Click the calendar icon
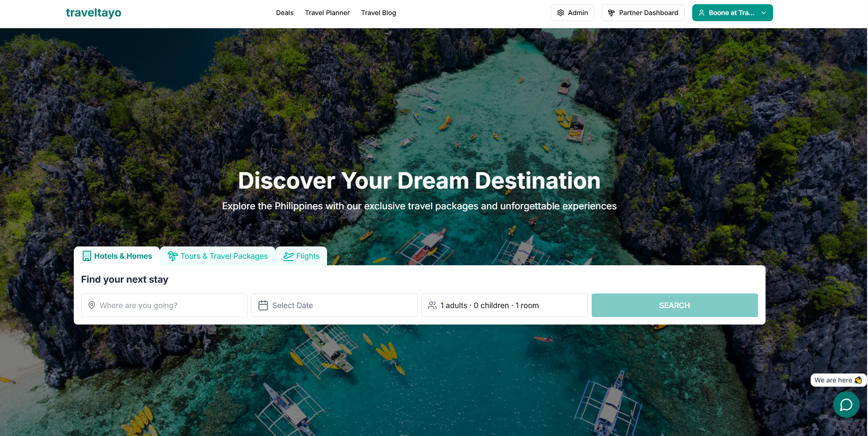Image resolution: width=868 pixels, height=436 pixels. tap(263, 305)
